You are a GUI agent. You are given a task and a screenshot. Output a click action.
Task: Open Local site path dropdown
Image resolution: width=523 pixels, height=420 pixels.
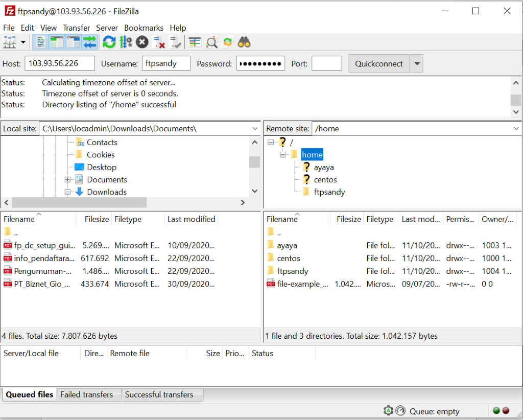point(255,129)
